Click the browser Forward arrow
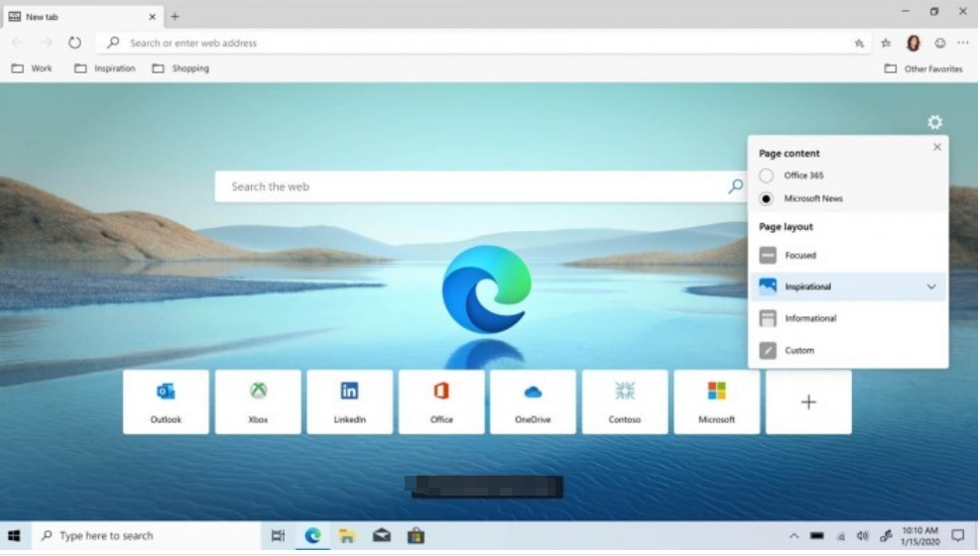 pos(47,43)
